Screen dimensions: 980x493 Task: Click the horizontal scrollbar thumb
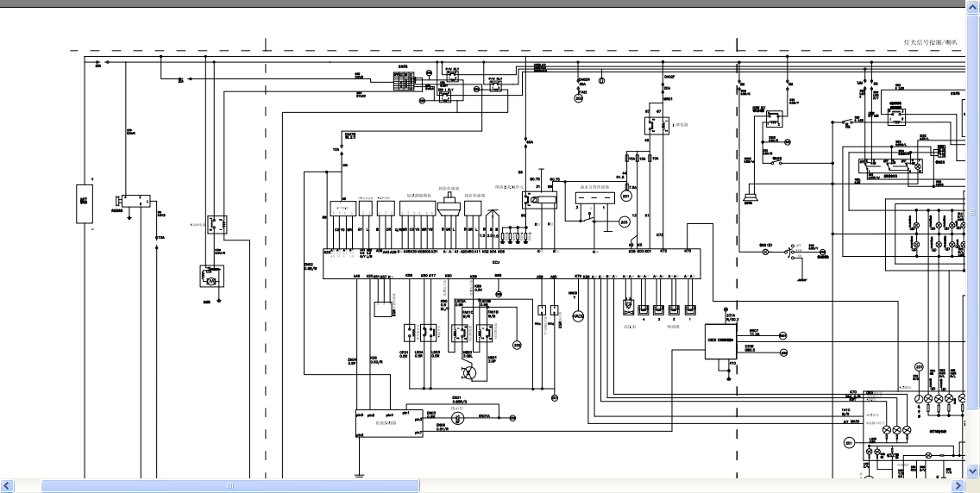pyautogui.click(x=230, y=486)
